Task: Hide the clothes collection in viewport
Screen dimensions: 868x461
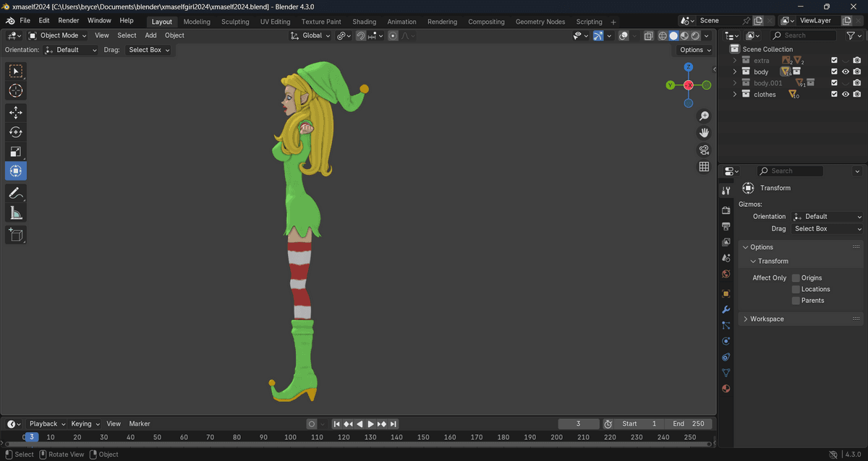Action: click(x=845, y=95)
